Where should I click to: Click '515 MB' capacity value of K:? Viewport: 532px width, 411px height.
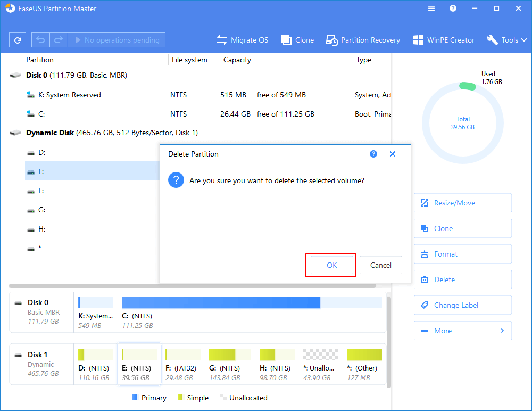tap(233, 95)
